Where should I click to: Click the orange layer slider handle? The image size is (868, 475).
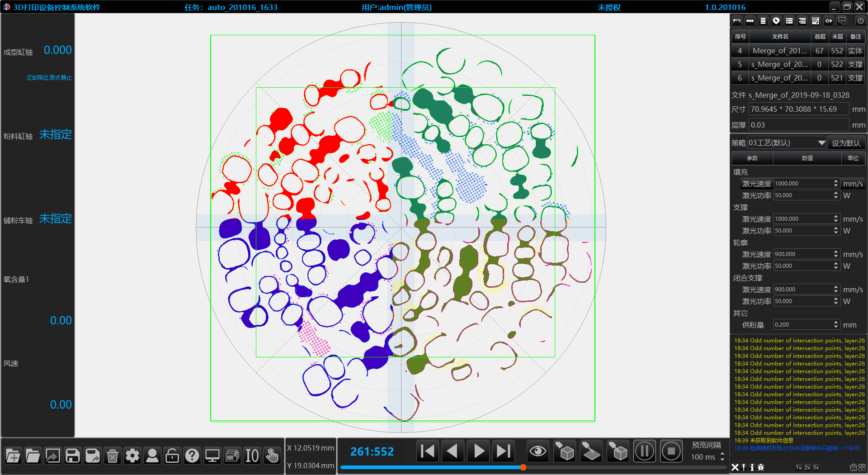click(523, 467)
